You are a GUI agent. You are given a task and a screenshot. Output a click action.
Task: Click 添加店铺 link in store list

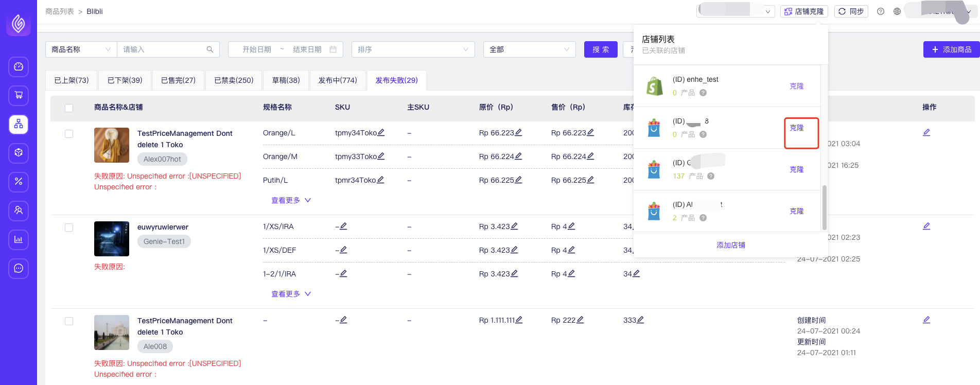(730, 245)
